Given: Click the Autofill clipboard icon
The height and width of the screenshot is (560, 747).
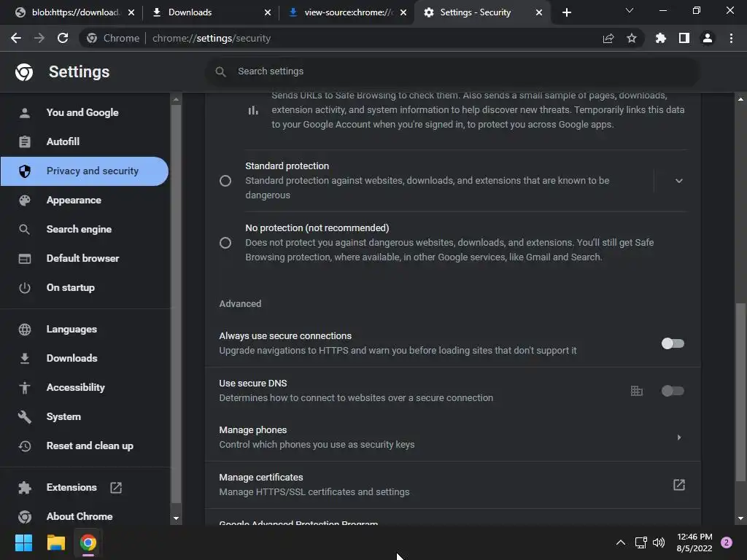Looking at the screenshot, I should pos(25,142).
